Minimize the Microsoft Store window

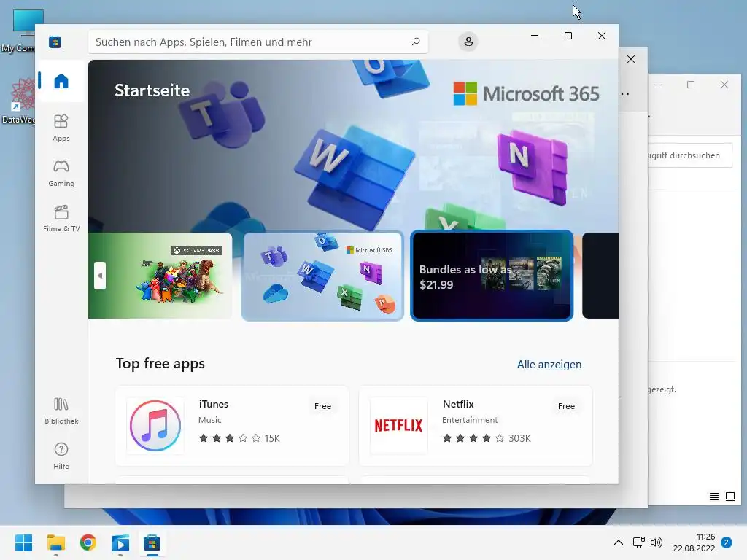click(x=535, y=36)
